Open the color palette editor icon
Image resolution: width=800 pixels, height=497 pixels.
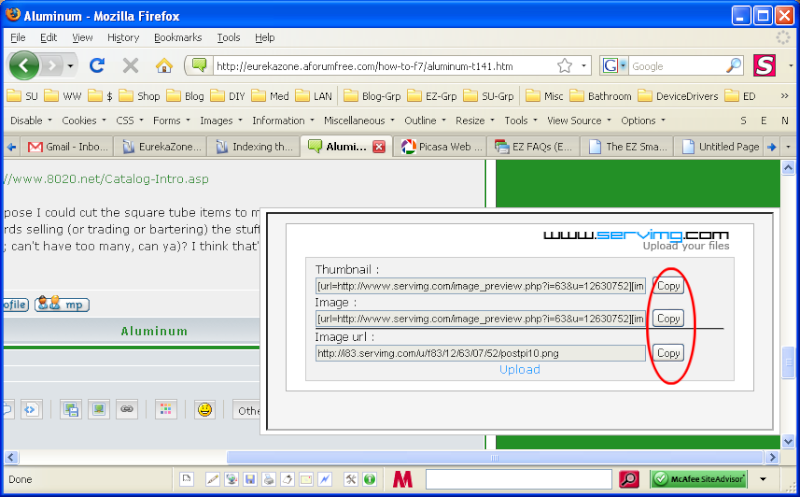pyautogui.click(x=165, y=409)
